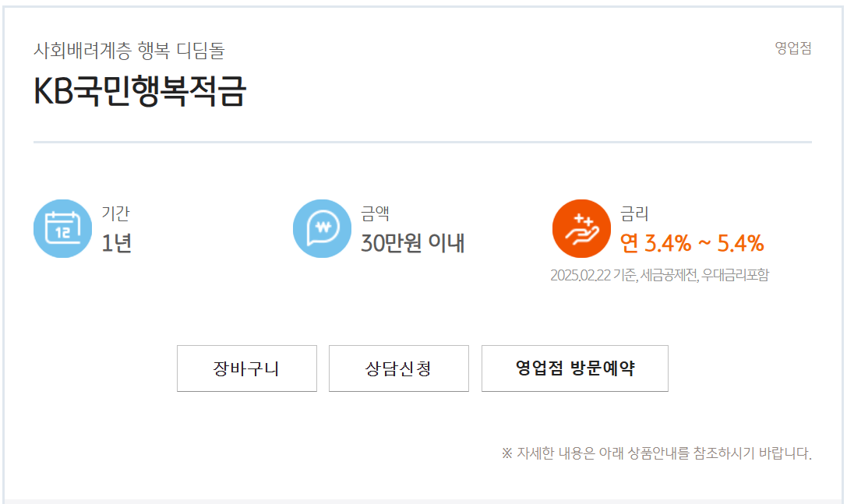Click the '12' date inside the calendar icon
847x504 pixels.
pos(62,233)
